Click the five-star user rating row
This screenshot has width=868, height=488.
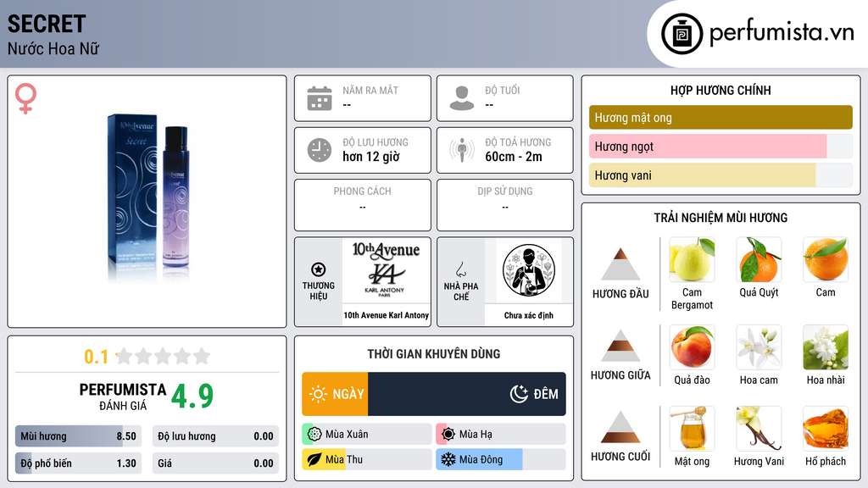pos(163,356)
